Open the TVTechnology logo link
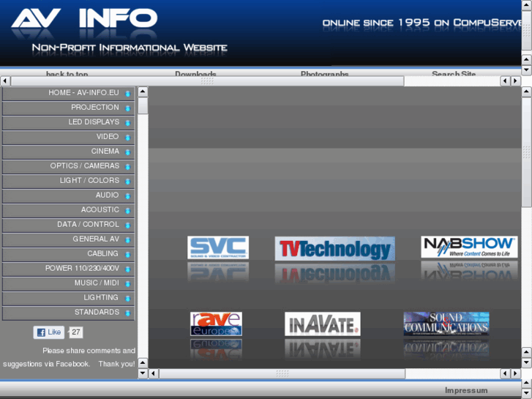The image size is (532, 399). [x=335, y=249]
